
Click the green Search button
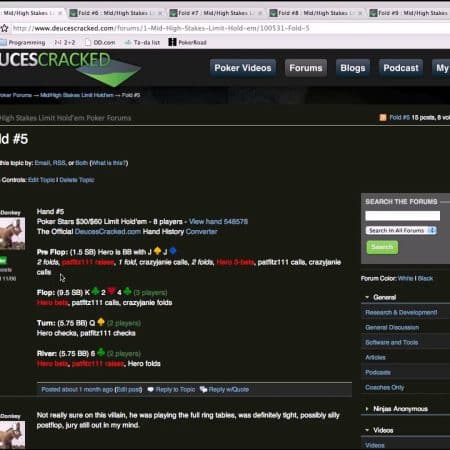coord(382,247)
